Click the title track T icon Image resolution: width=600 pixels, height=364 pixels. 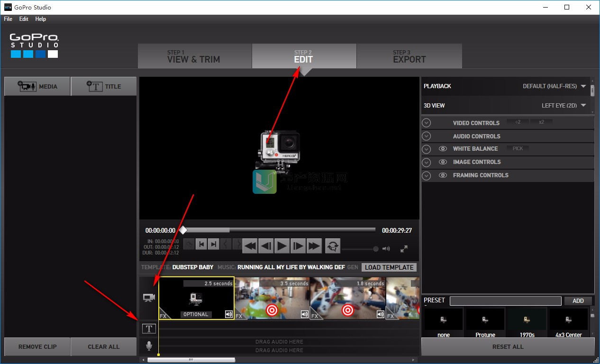click(x=149, y=328)
